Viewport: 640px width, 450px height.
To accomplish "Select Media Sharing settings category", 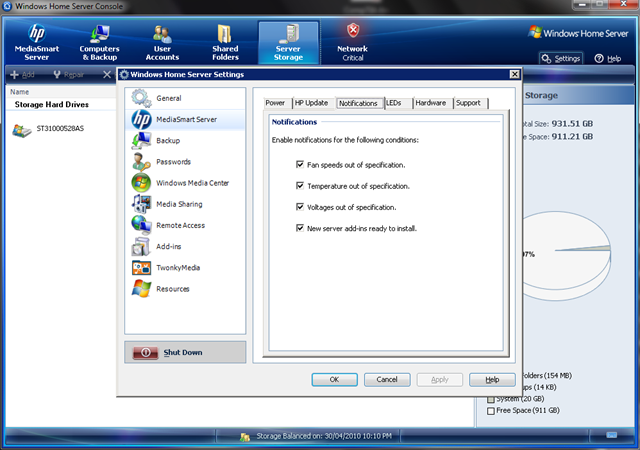I will point(185,204).
